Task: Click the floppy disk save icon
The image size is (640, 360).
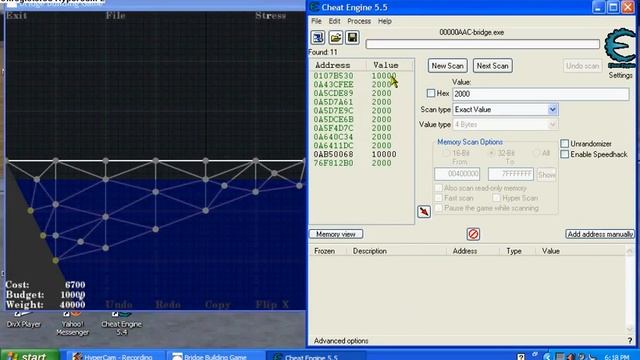Action: click(x=352, y=38)
